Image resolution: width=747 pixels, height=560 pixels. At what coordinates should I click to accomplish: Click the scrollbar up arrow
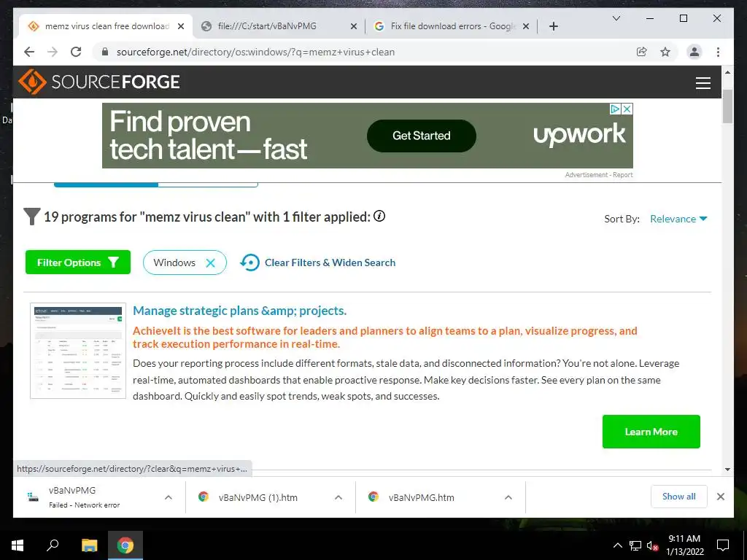pyautogui.click(x=727, y=72)
